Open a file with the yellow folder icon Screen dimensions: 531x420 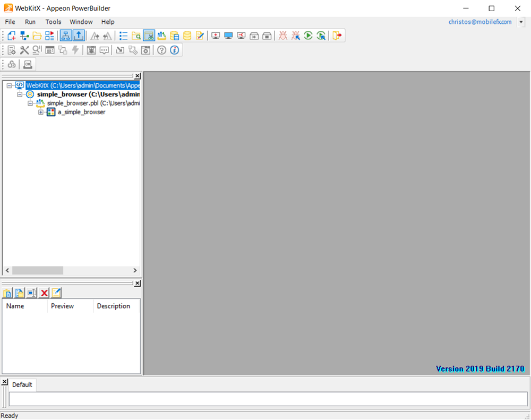37,36
